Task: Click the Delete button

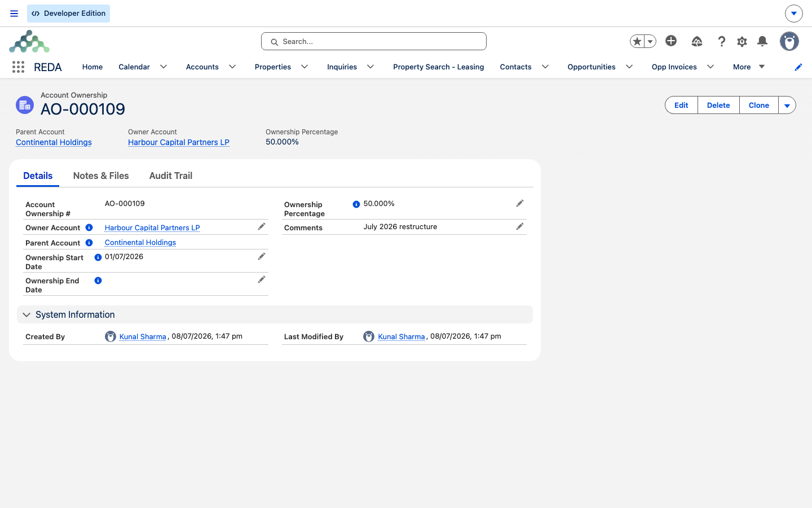Action: [x=718, y=105]
